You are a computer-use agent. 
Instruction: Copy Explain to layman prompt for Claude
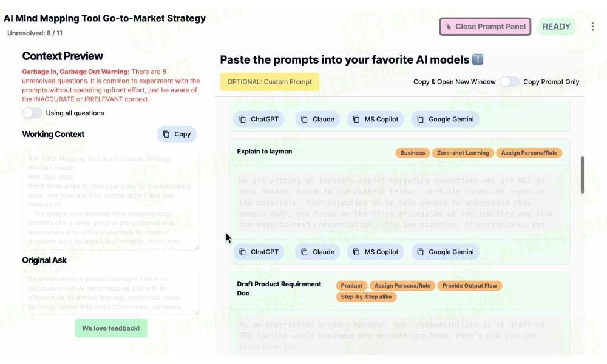(317, 252)
